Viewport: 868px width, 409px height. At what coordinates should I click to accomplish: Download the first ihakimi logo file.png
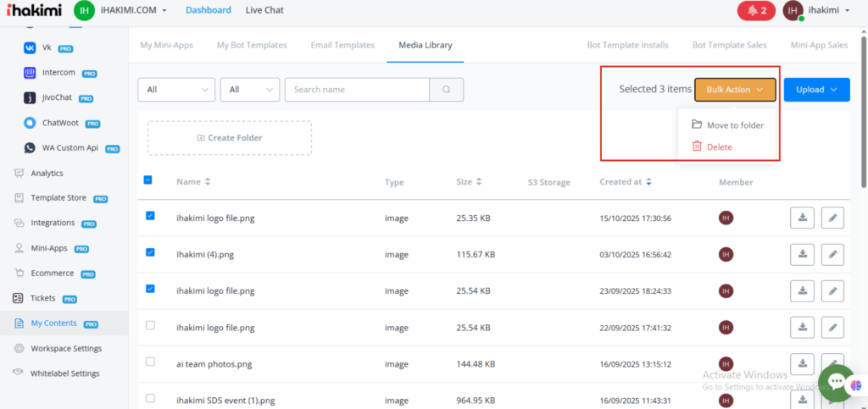802,218
